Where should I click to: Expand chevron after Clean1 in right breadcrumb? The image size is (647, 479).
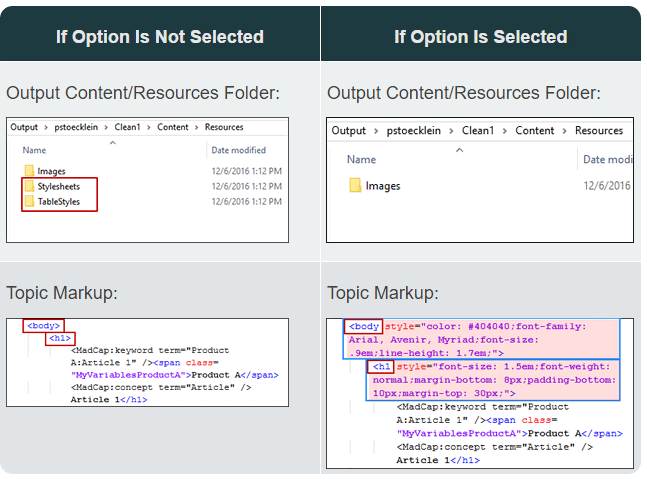coord(505,131)
